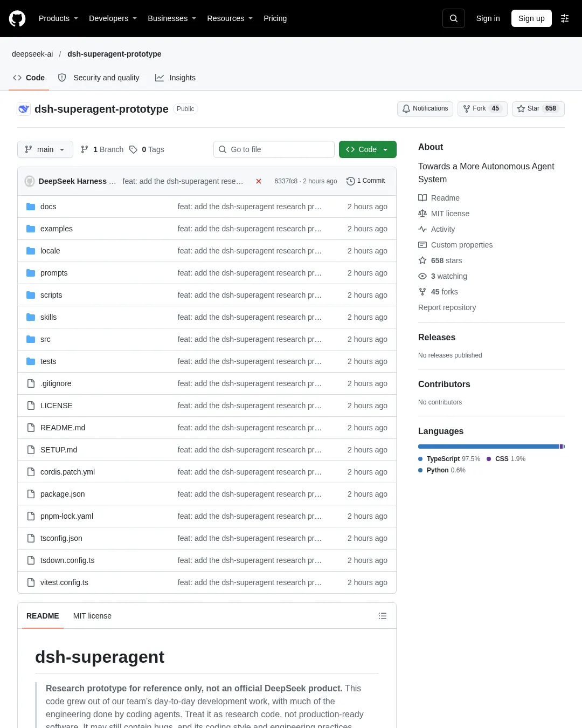Click Report repository link
The height and width of the screenshot is (728, 582).
[x=447, y=307]
